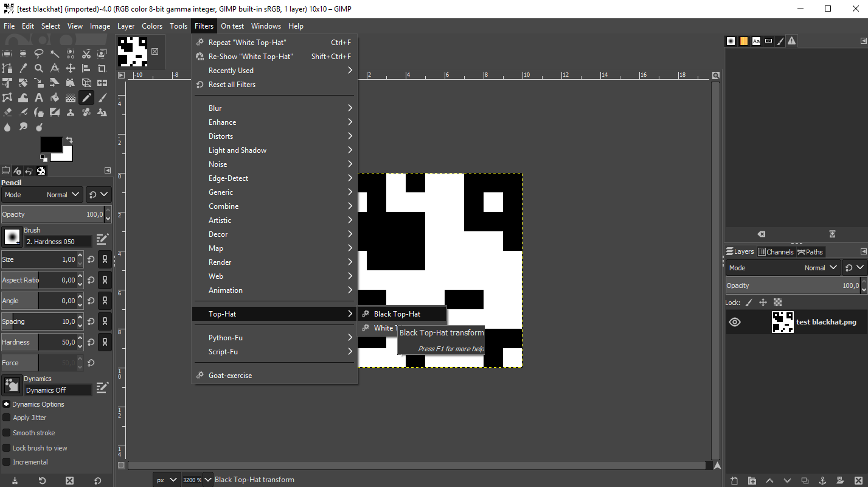Screen dimensions: 868x487
Task: Expand the Edge-Detect submenu
Action: coord(274,178)
